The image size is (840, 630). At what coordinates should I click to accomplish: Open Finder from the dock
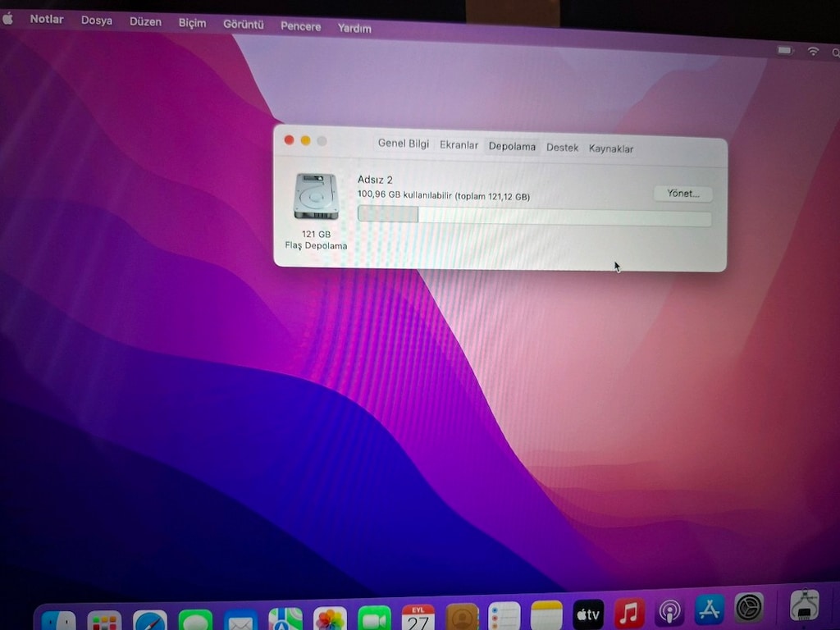(x=58, y=622)
